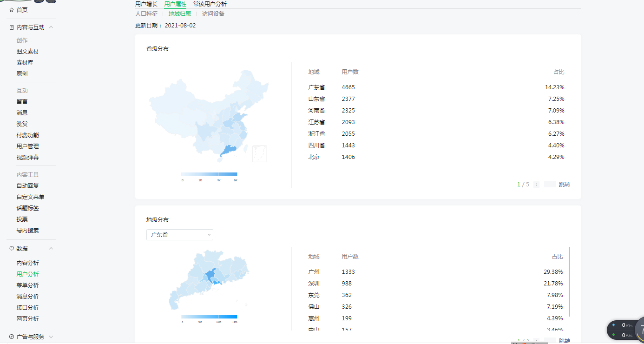644x344 pixels.
Task: Open 菜单分析 under 数据
Action: tap(27, 285)
